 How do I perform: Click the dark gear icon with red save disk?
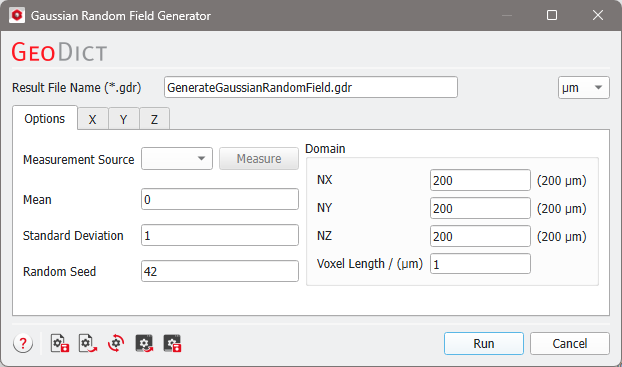[x=173, y=343]
